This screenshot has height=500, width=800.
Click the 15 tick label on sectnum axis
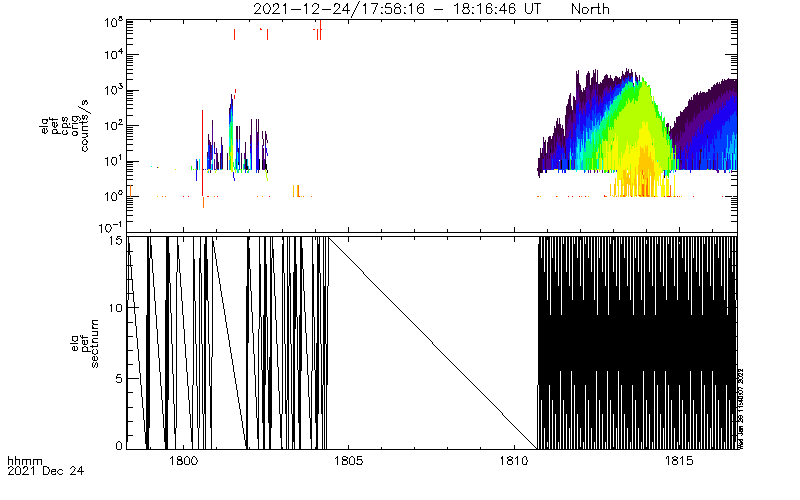click(117, 240)
